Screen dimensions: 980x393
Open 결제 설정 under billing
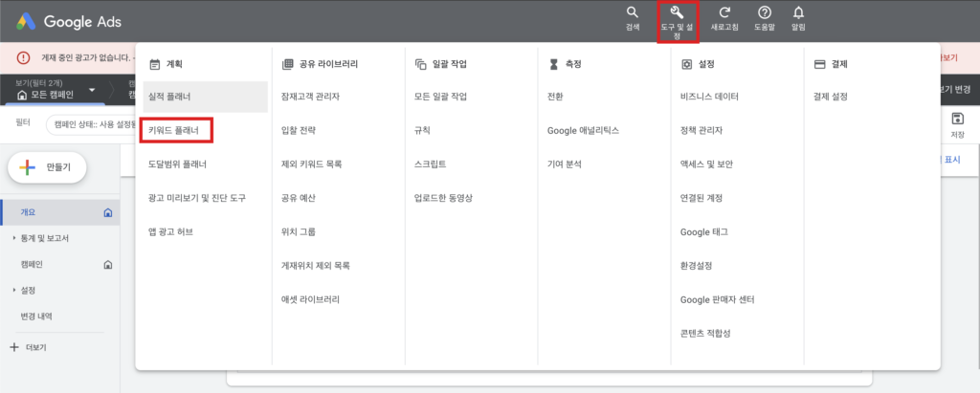[830, 97]
